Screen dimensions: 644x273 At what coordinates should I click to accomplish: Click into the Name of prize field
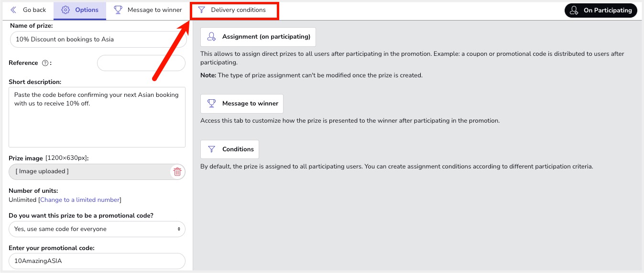point(97,40)
